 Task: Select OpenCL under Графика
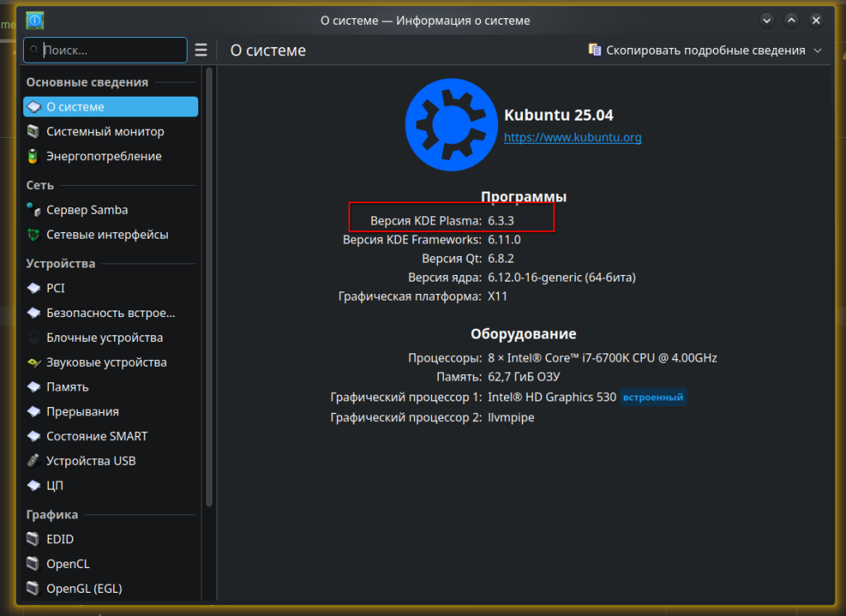[x=111, y=564]
